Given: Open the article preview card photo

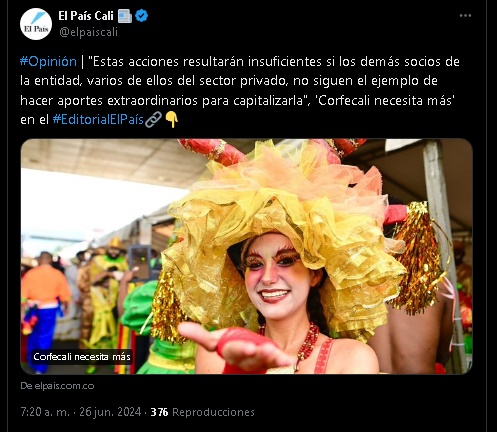Looking at the screenshot, I should click(247, 256).
